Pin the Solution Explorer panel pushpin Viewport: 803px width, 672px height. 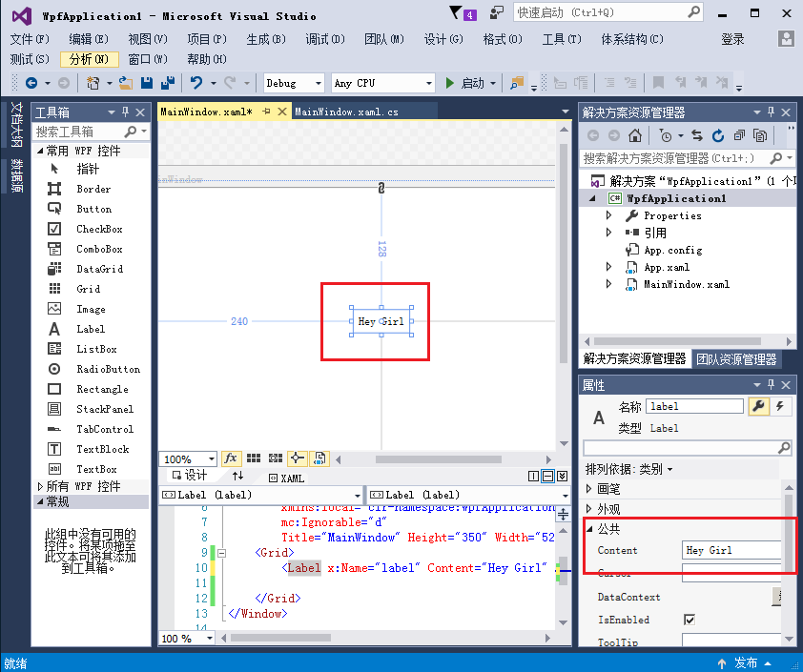772,112
